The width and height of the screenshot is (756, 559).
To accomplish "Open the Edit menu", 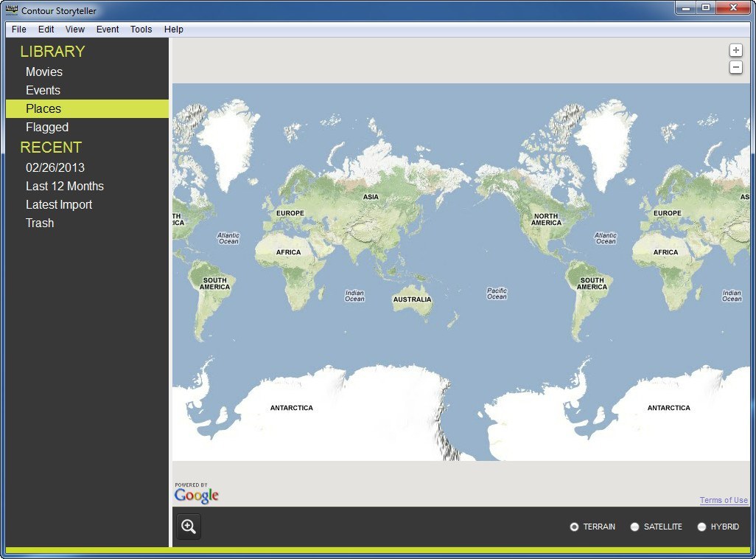I will click(x=46, y=29).
